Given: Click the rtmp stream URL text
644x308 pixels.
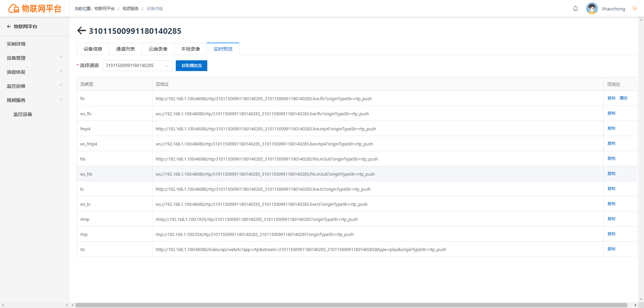Looking at the screenshot, I should (x=257, y=219).
